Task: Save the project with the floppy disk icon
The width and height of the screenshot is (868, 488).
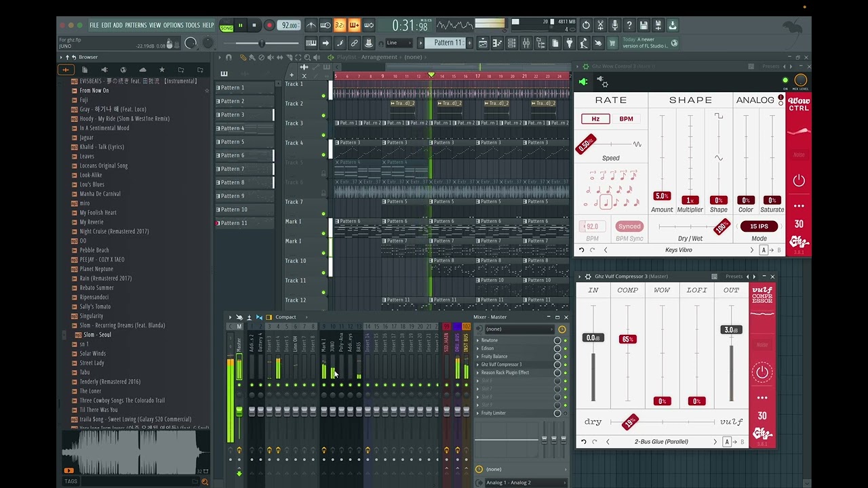Action: pyautogui.click(x=644, y=26)
